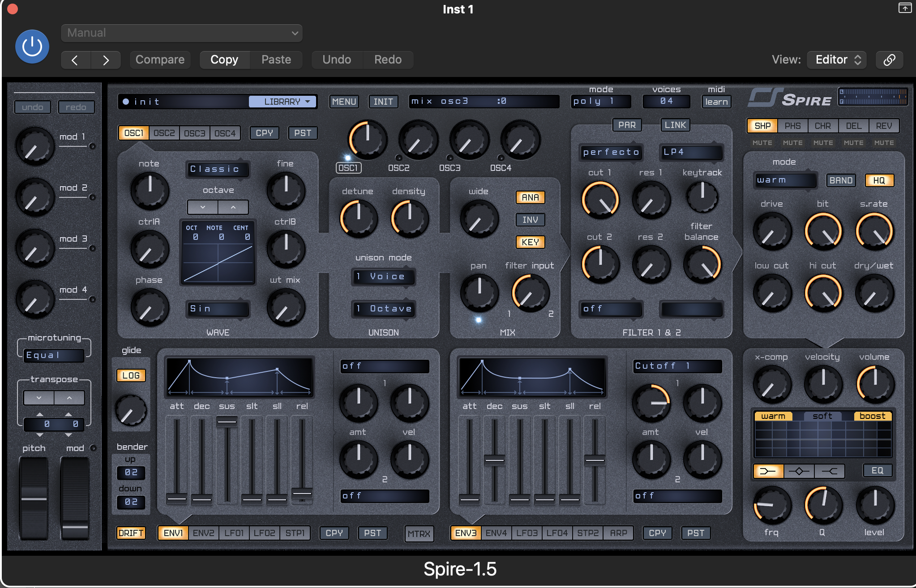Click transpose up arrow button
The image size is (916, 588).
[x=69, y=398]
